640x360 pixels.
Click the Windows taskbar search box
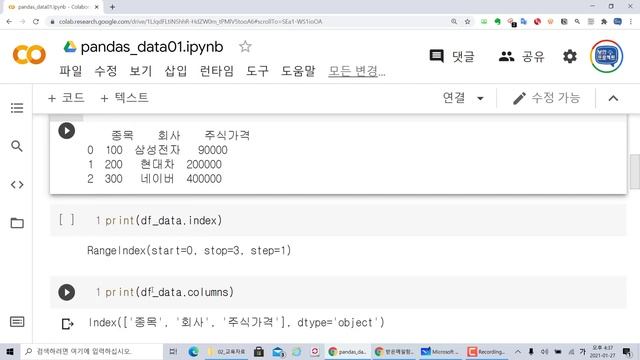coord(91,351)
